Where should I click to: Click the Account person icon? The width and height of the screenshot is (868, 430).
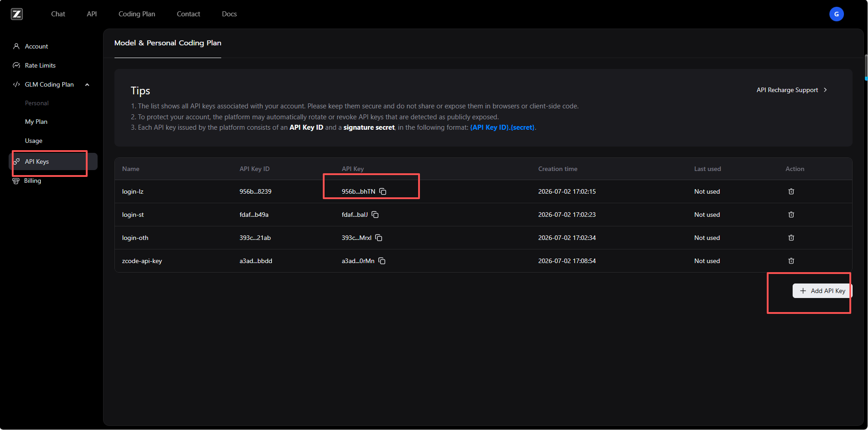pyautogui.click(x=16, y=46)
